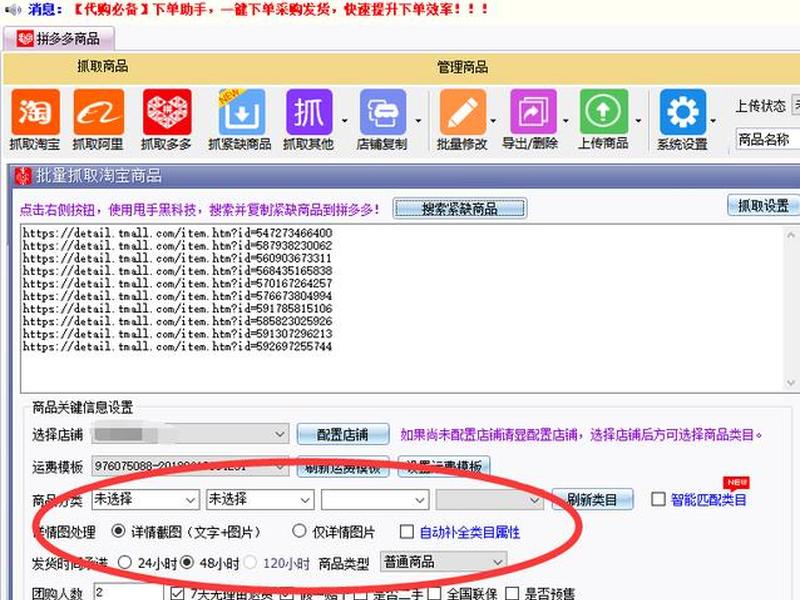This screenshot has height=600, width=800.
Task: Click the 配置店铺 button
Action: pyautogui.click(x=343, y=435)
